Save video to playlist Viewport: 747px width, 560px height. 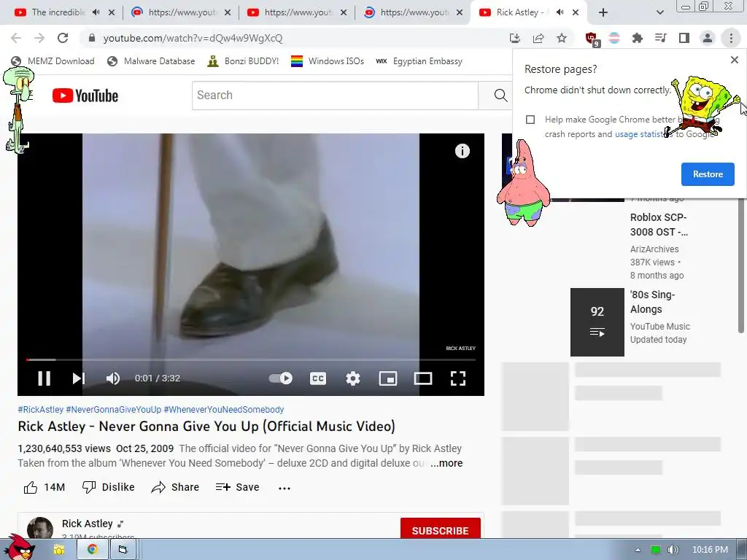click(x=237, y=487)
